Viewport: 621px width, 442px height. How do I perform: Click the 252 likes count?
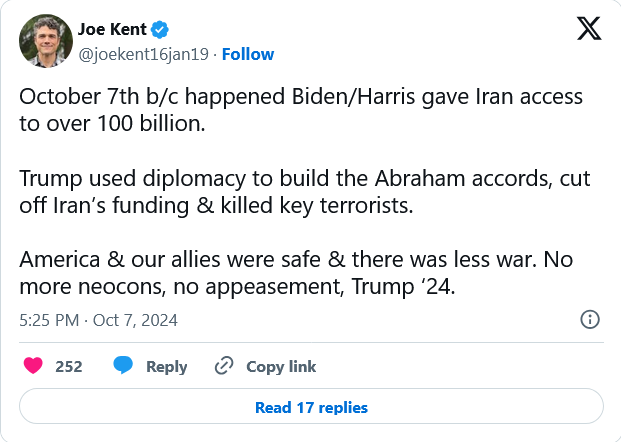69,367
